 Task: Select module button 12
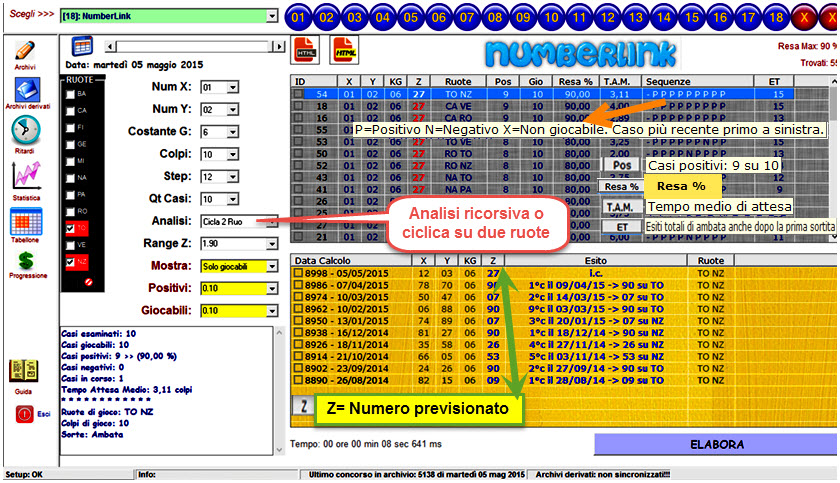coord(608,17)
